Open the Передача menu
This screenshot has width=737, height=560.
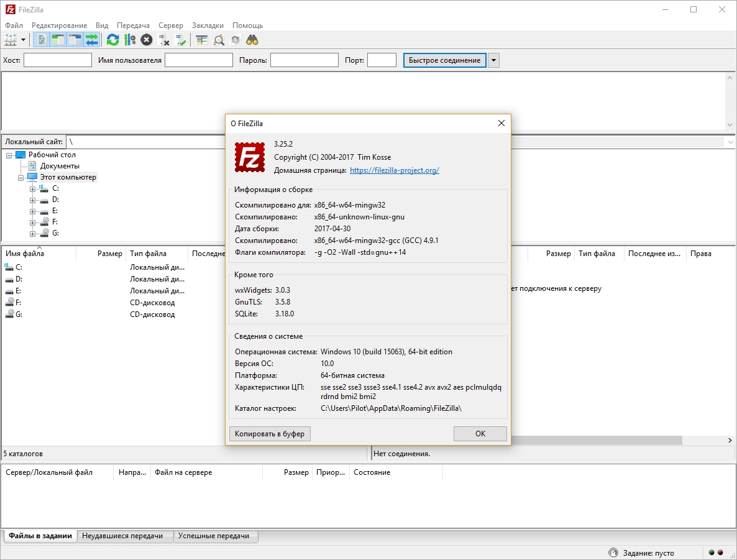coord(134,25)
